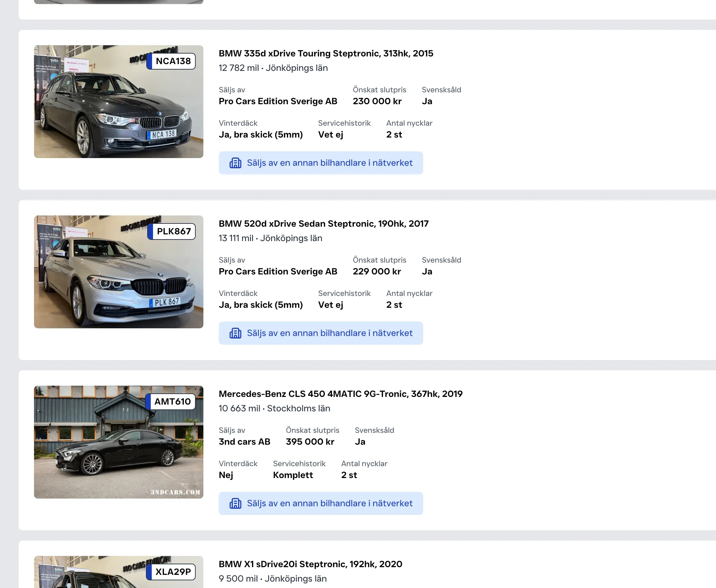Click network dealer banner under BMW 335d

tap(329, 163)
